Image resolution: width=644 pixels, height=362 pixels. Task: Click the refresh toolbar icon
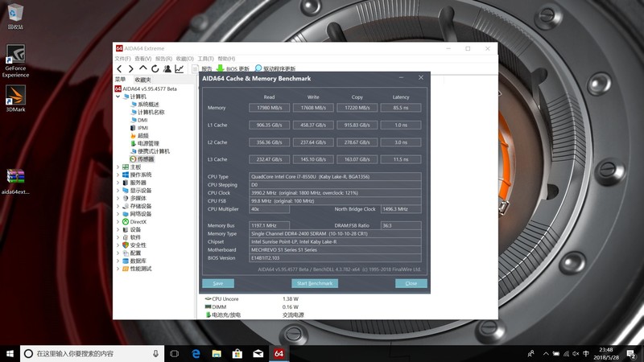pos(155,68)
